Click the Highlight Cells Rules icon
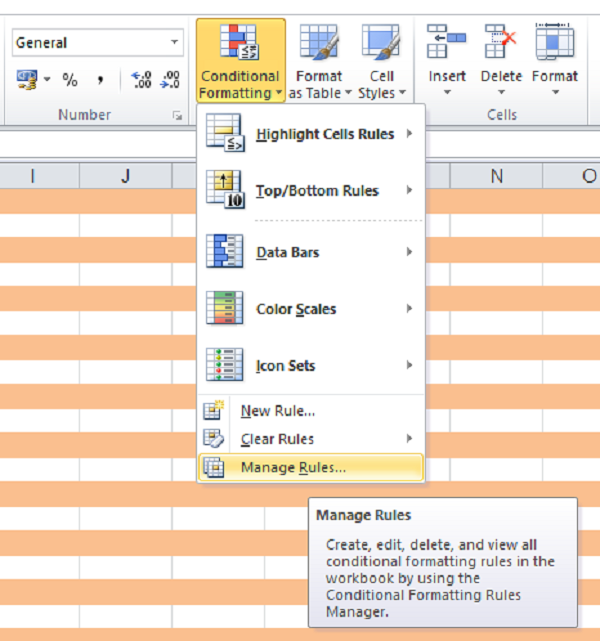Image resolution: width=600 pixels, height=641 pixels. (225, 133)
